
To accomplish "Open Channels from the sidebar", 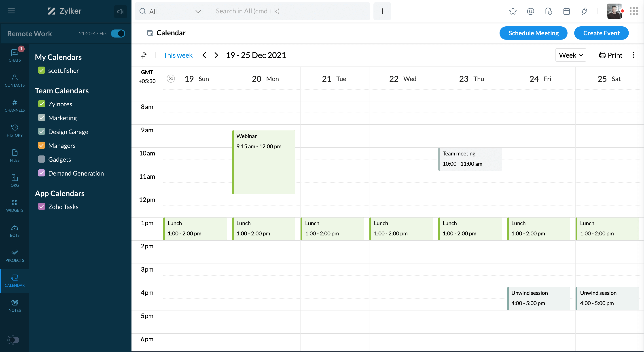I will pos(15,105).
